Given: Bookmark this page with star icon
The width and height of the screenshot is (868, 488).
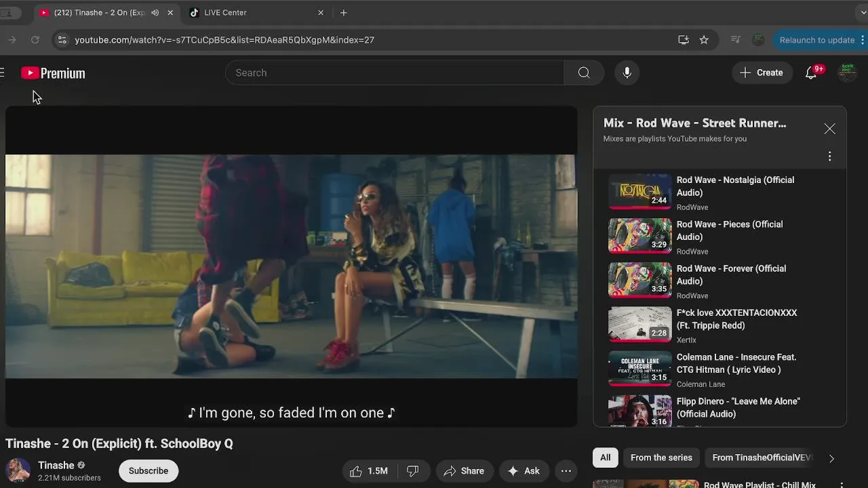Looking at the screenshot, I should [x=704, y=40].
